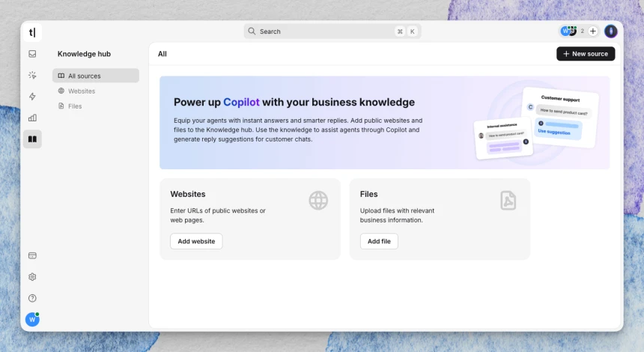Select the Knowledge hub book icon

[x=32, y=139]
